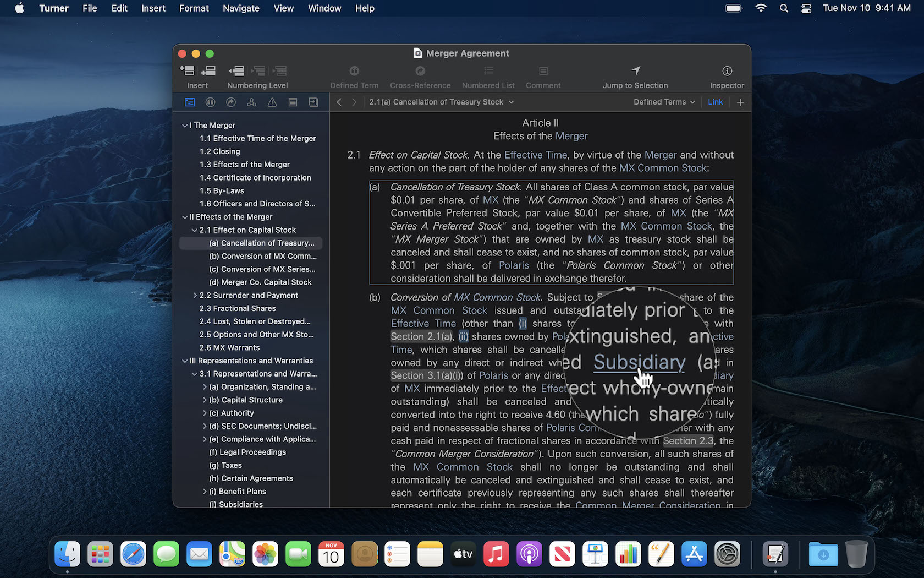924x578 pixels.
Task: Select the outline sidebar tab icon
Action: tap(190, 102)
